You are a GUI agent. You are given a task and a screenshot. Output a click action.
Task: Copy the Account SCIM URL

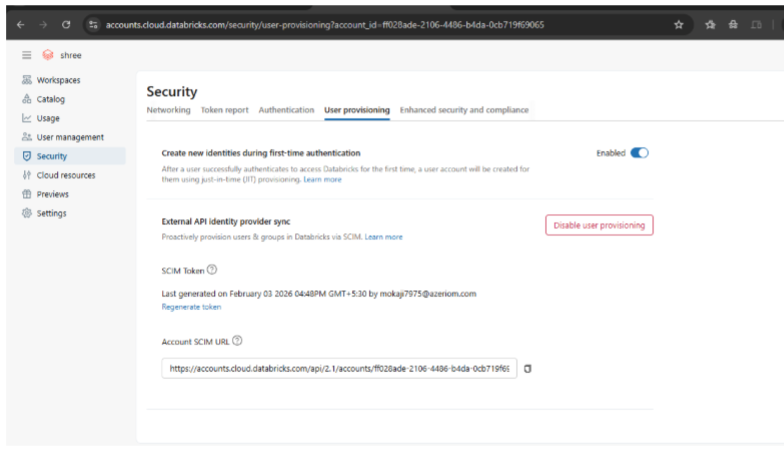tap(528, 369)
